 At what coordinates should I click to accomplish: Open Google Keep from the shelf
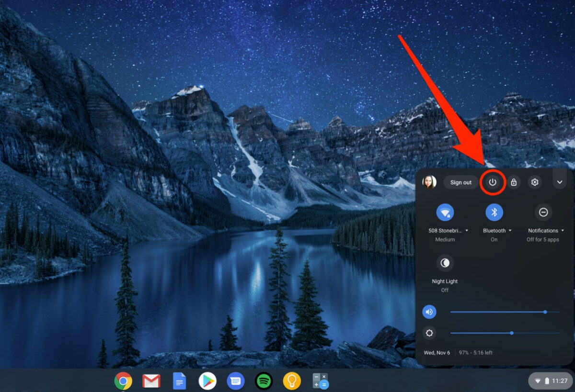coord(291,381)
